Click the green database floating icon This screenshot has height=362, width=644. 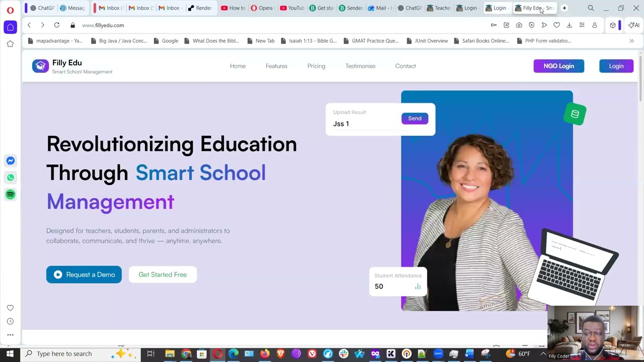pos(575,114)
